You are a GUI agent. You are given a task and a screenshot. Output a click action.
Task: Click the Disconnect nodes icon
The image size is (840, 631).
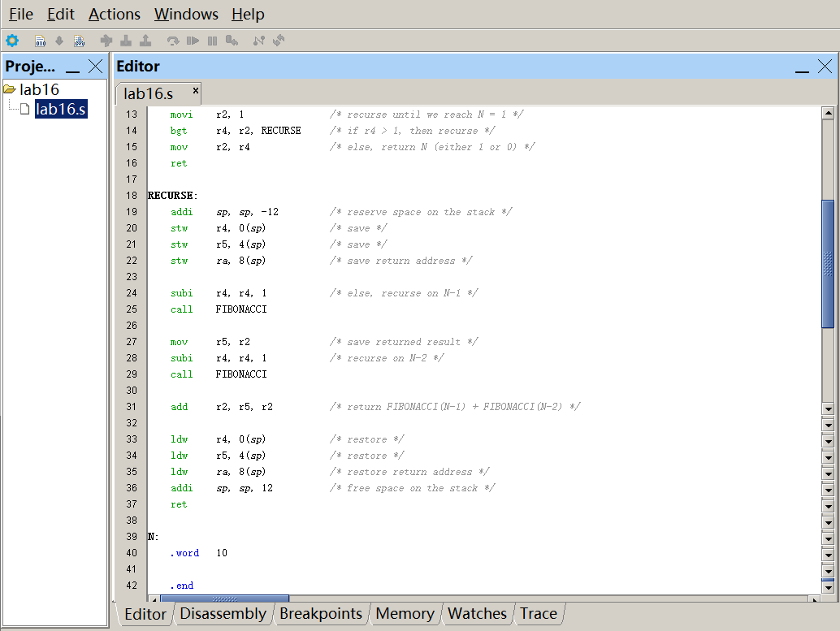(259, 41)
